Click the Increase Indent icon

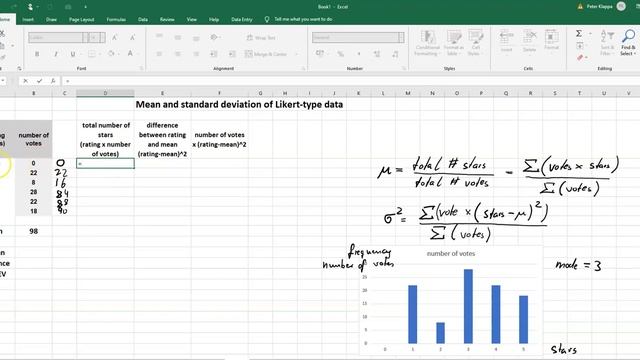coord(232,54)
